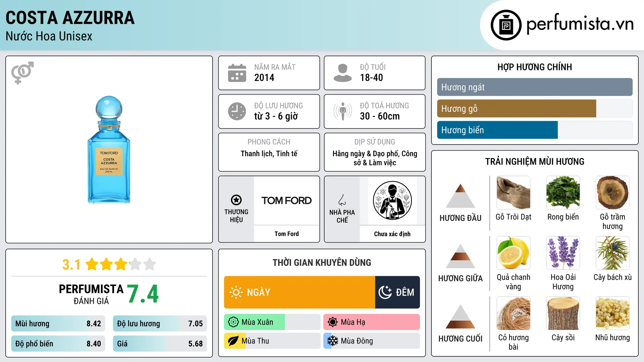Click the COSTA AZZURRA title
644x362 pixels.
(x=70, y=18)
